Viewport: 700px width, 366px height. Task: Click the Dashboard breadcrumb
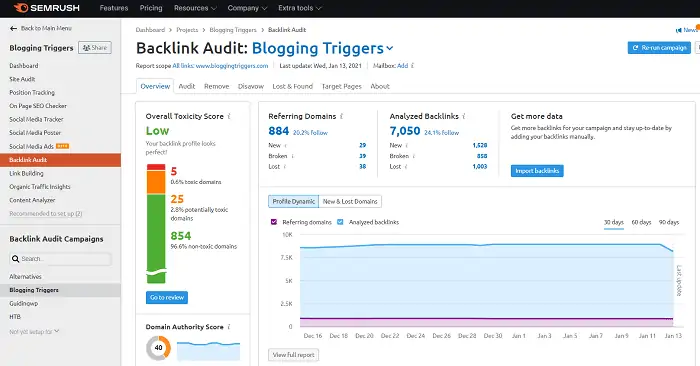click(150, 30)
